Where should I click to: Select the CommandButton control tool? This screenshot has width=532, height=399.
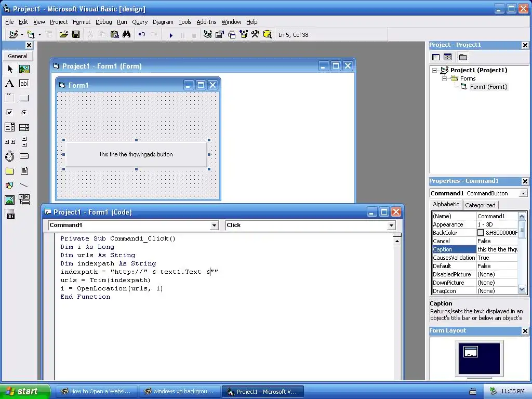24,98
